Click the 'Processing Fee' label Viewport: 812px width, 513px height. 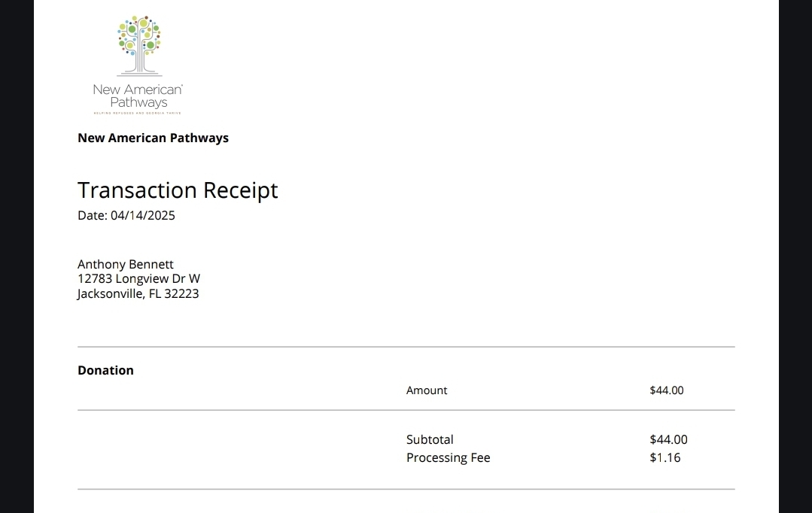point(448,457)
